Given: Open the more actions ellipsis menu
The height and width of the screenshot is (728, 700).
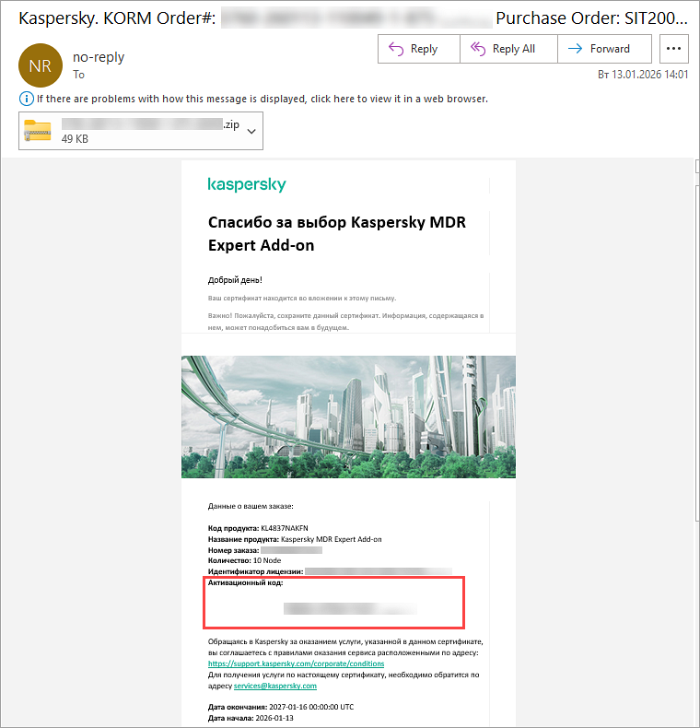Looking at the screenshot, I should click(673, 49).
